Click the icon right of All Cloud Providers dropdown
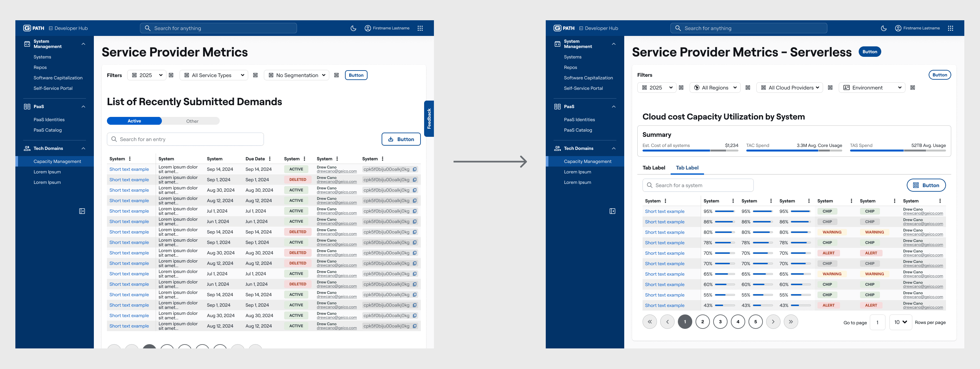Screen dimensions: 980x369 point(830,88)
